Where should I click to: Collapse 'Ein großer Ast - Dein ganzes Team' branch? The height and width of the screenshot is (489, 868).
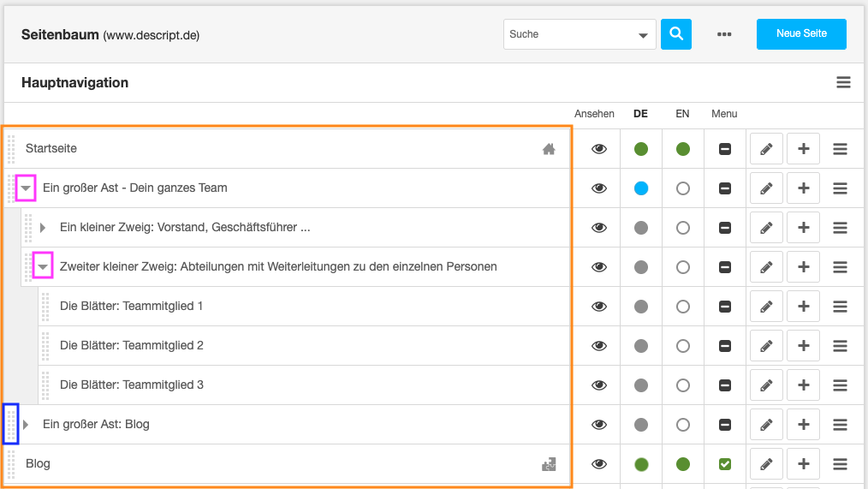[x=26, y=188]
